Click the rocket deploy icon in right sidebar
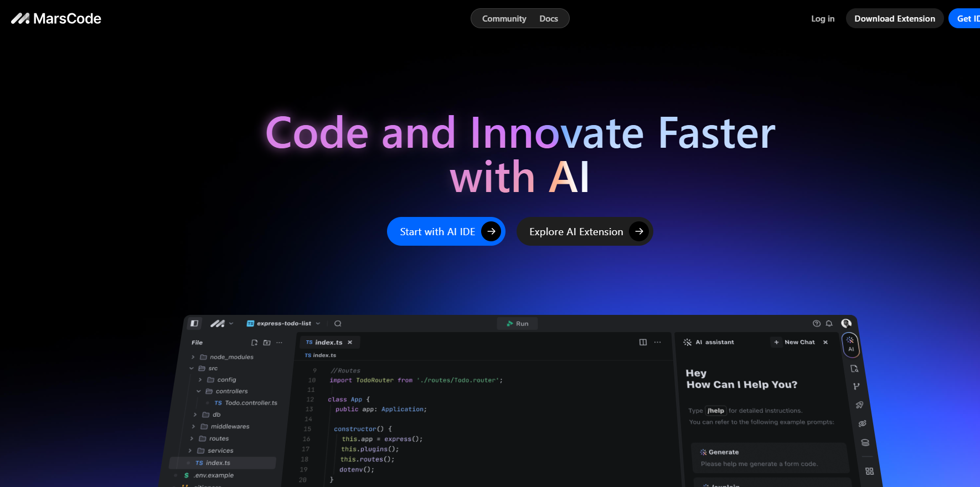Screen dimensions: 980x487 pos(859,405)
